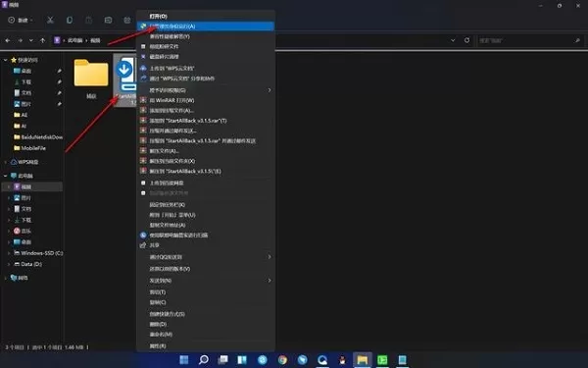Choose Run as administrator (A) menu entry

206,26
